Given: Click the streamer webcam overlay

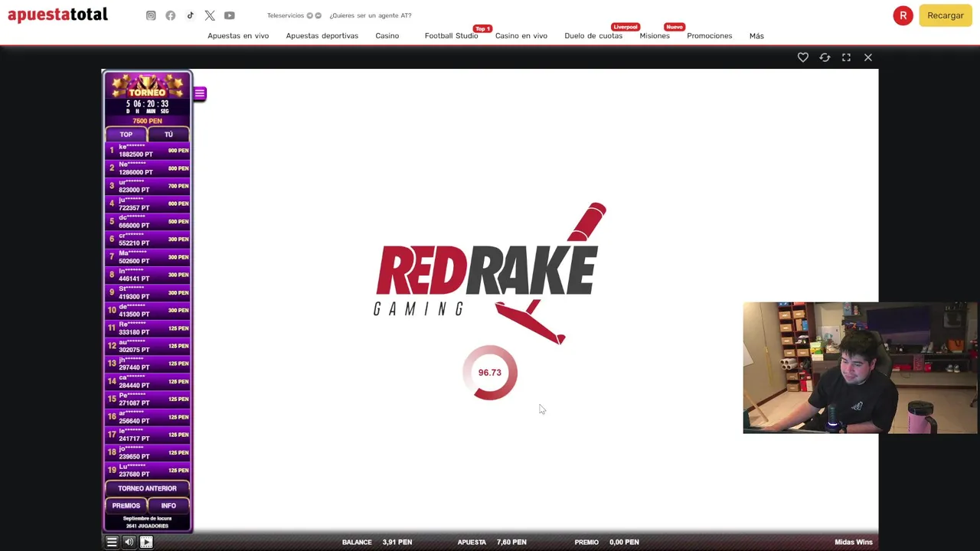Looking at the screenshot, I should coord(860,368).
